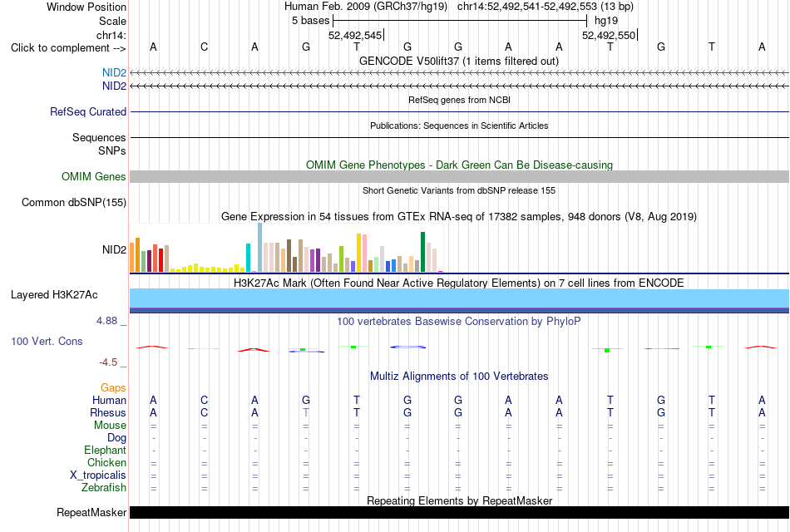
Task: Click the grayed mismatch T in Rhesus row
Action: 306,412
